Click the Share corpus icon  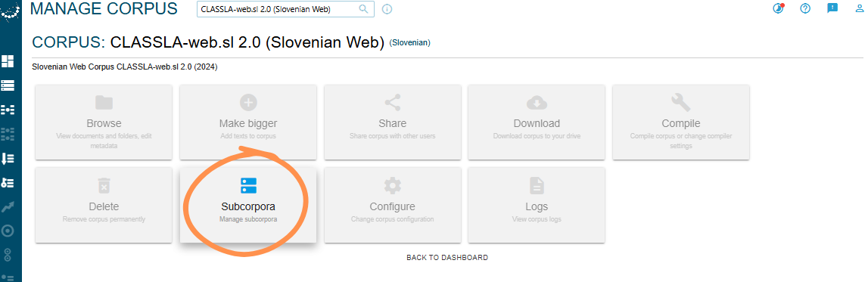pos(393,102)
